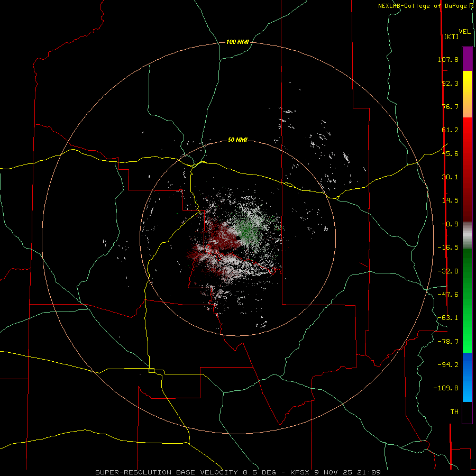
Task: Click the 14.5 velocity scale value
Action: (450, 200)
